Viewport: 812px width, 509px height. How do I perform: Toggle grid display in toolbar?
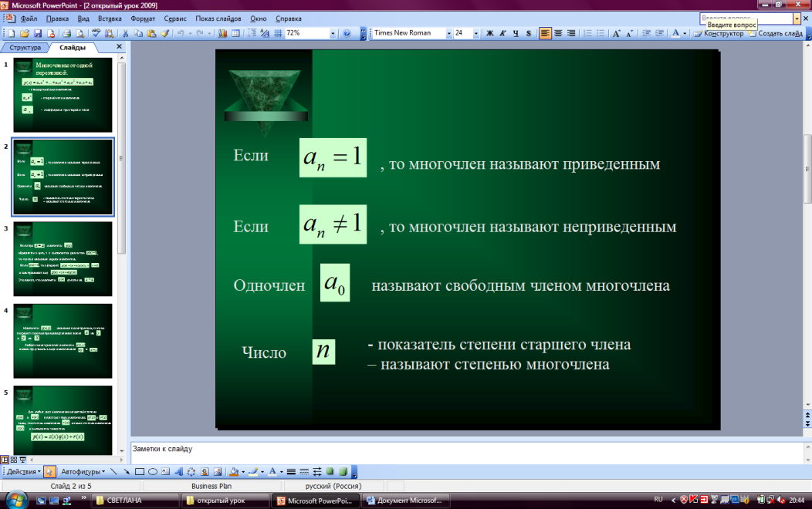[x=278, y=33]
